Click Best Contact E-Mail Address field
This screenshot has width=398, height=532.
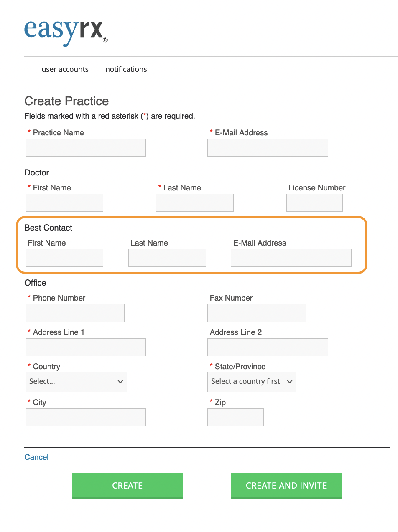291,258
